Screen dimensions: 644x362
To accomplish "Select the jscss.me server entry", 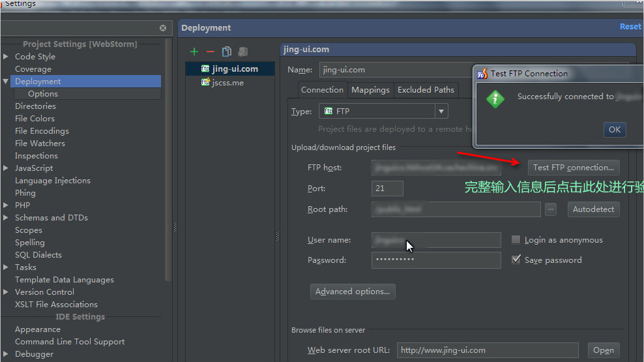I will point(227,83).
